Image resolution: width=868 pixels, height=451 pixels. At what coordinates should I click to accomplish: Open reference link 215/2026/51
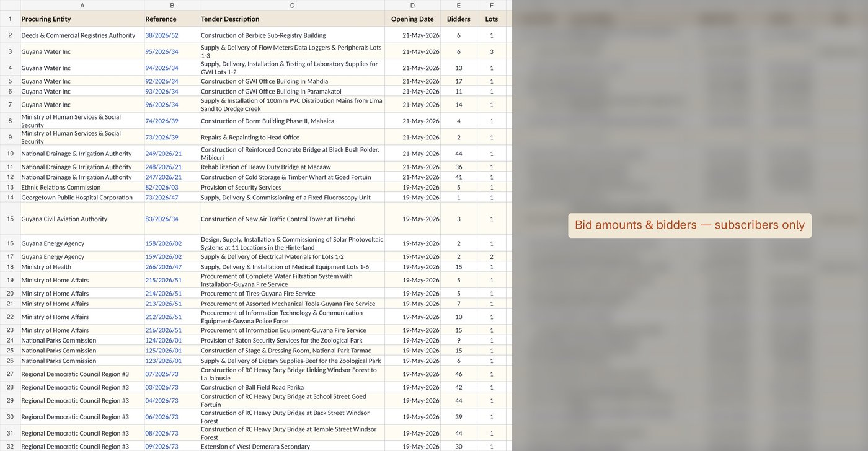pos(163,280)
